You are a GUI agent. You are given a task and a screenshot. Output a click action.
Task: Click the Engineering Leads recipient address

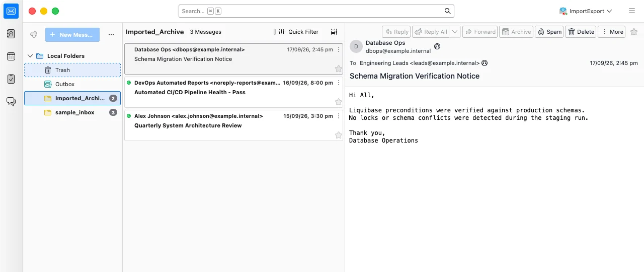tap(420, 63)
